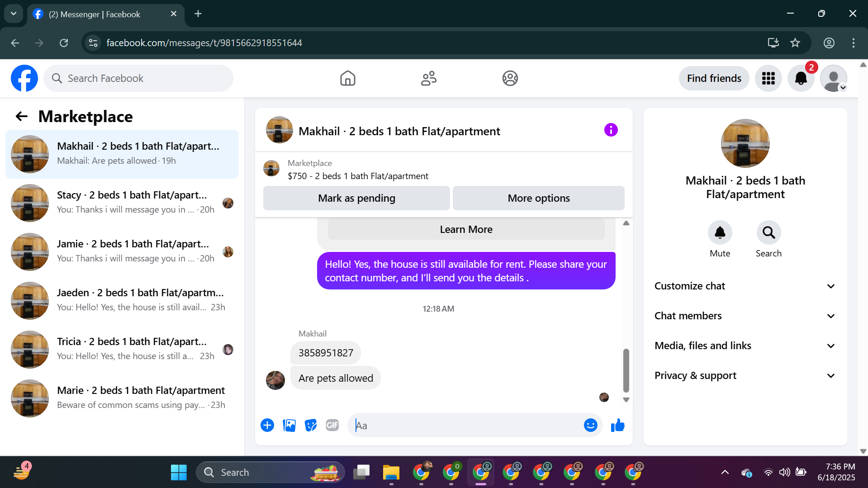Click the browser address bar URL

204,43
